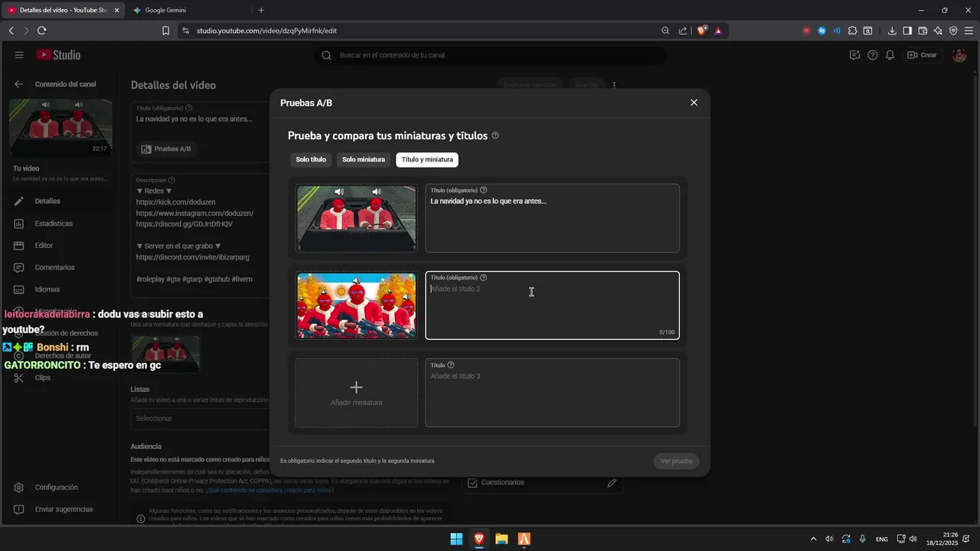
Task: Click the Pruebas A/B button under the title
Action: (x=166, y=149)
